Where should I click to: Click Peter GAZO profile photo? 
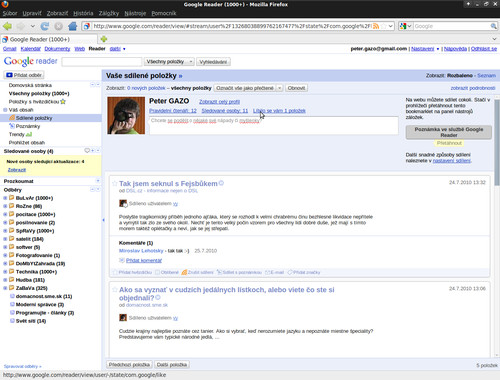tap(126, 116)
